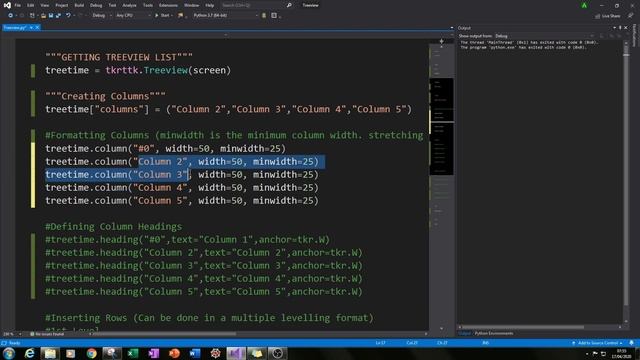Screen dimensions: 640x360
Task: Click the Start debugging button
Action: (163, 16)
